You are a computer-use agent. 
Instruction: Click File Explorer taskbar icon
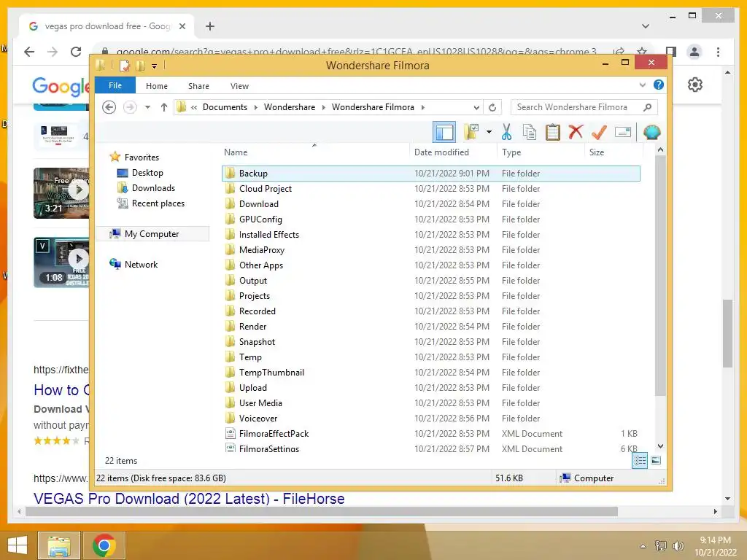click(58, 545)
